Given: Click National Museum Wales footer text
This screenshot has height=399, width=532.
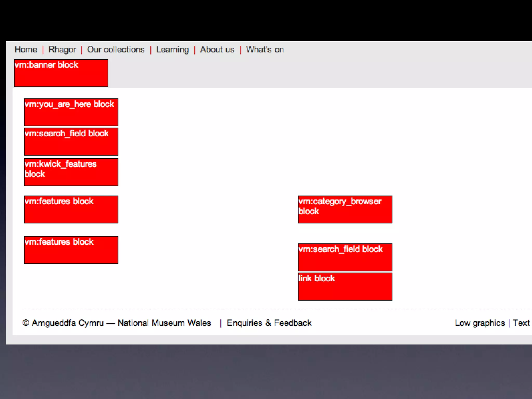Looking at the screenshot, I should click(164, 323).
